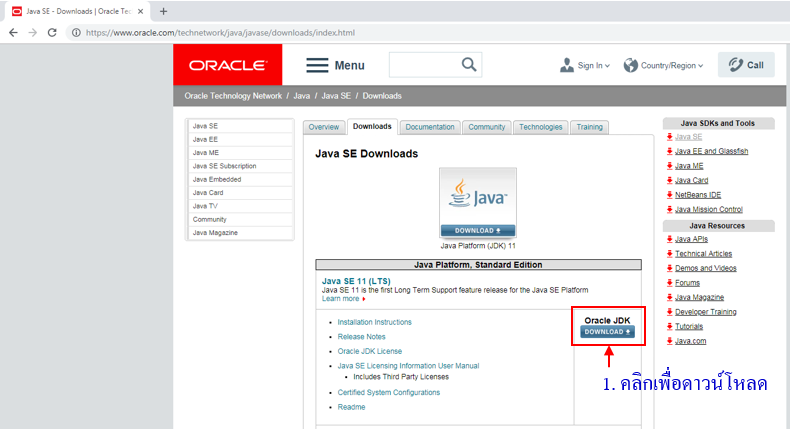Viewport: 790px width, 429px height.
Task: Open Developer Training link
Action: [705, 313]
